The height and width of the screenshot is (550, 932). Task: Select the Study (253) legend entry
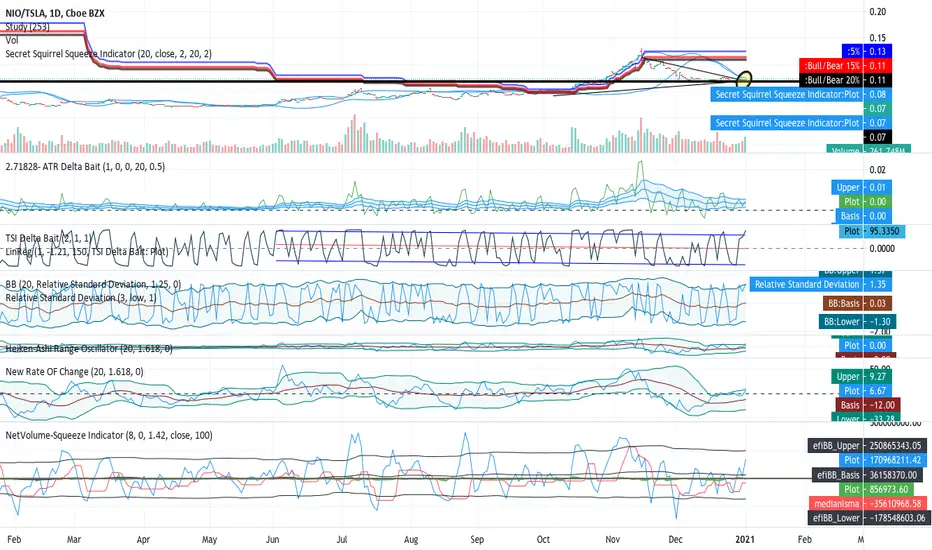[27, 27]
